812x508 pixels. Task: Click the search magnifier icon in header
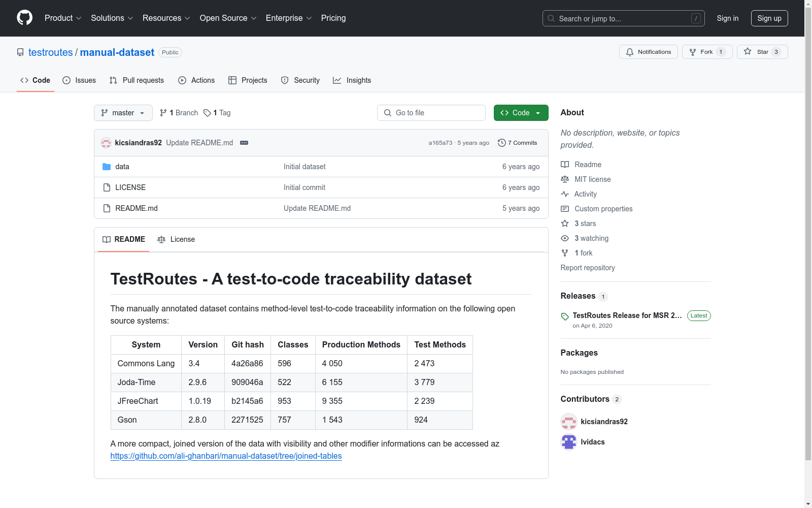click(x=551, y=18)
